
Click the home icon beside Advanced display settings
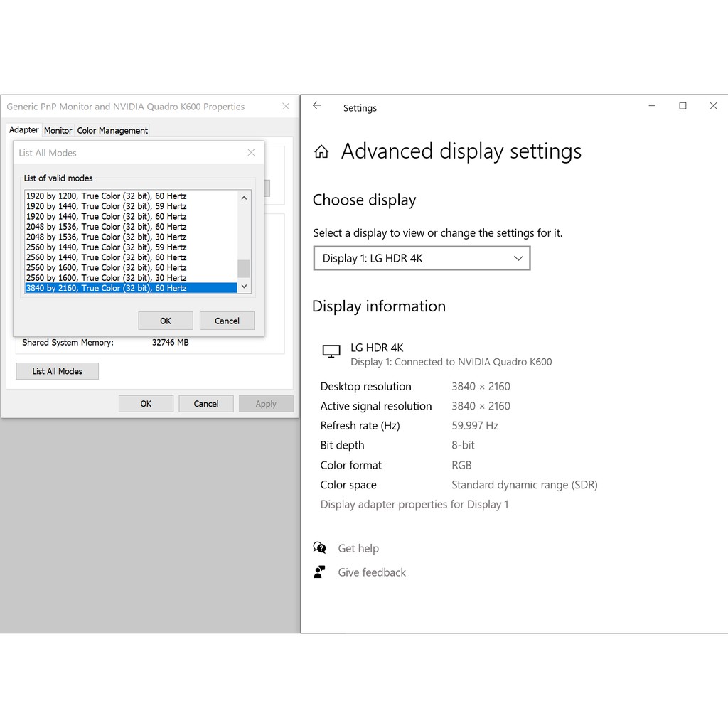pyautogui.click(x=321, y=151)
